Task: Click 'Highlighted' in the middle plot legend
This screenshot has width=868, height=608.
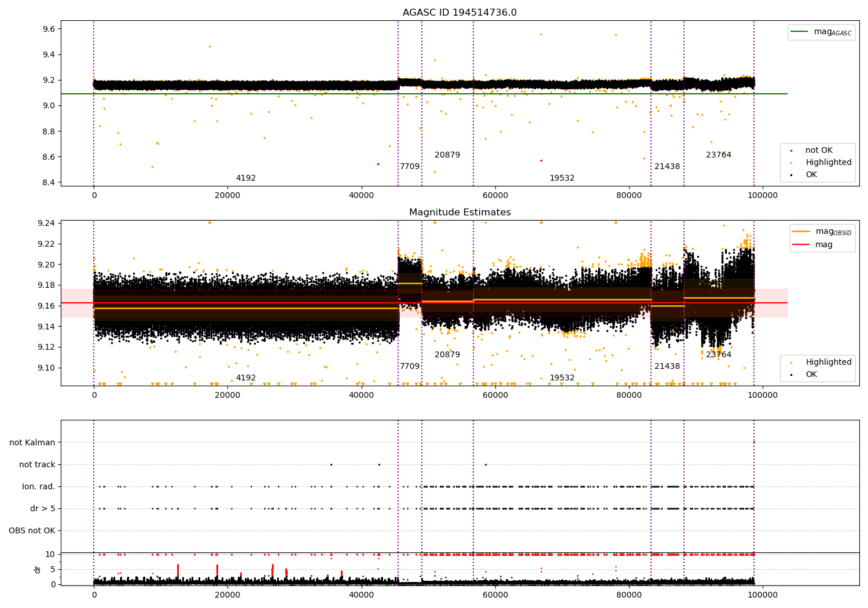Action: tap(828, 362)
